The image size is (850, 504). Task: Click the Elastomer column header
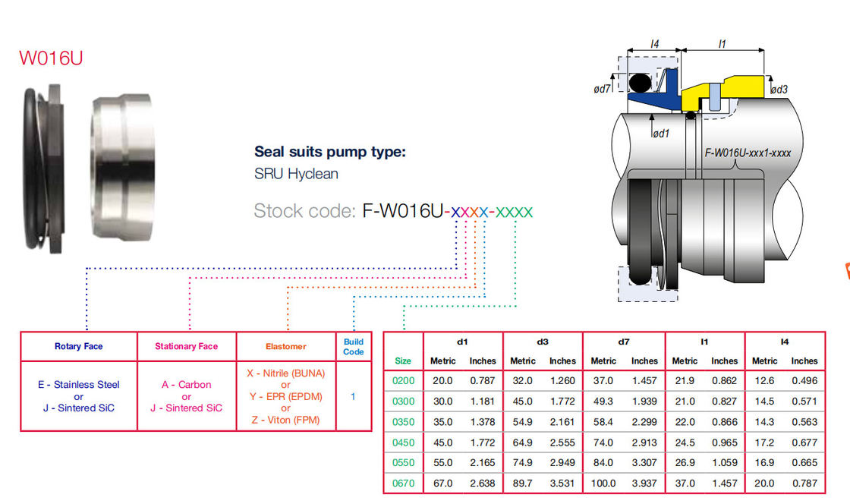pos(285,346)
